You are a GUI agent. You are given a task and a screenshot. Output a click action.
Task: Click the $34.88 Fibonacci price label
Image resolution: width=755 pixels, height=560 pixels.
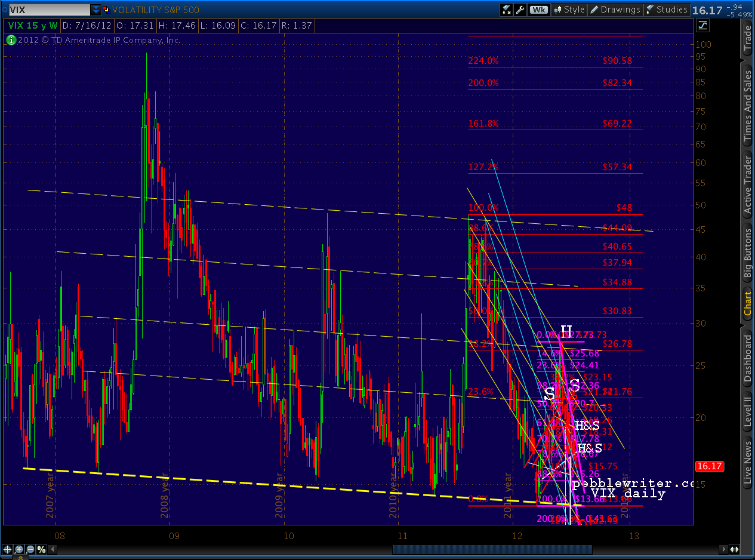pos(617,282)
